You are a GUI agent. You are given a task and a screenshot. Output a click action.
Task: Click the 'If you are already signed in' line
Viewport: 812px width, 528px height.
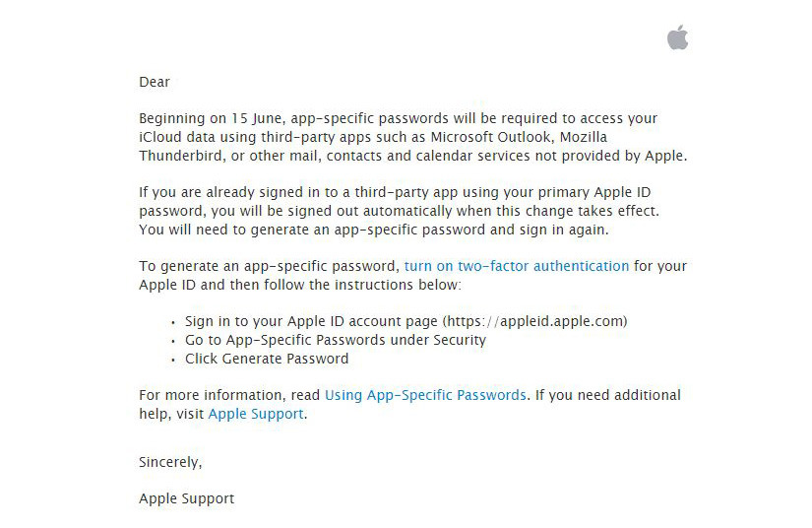[395, 192]
